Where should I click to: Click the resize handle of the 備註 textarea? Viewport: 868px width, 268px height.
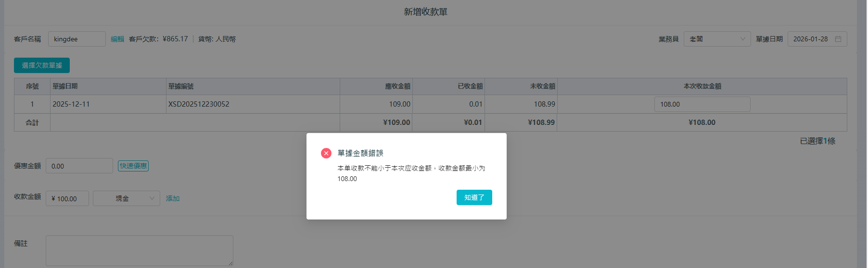coord(230,263)
